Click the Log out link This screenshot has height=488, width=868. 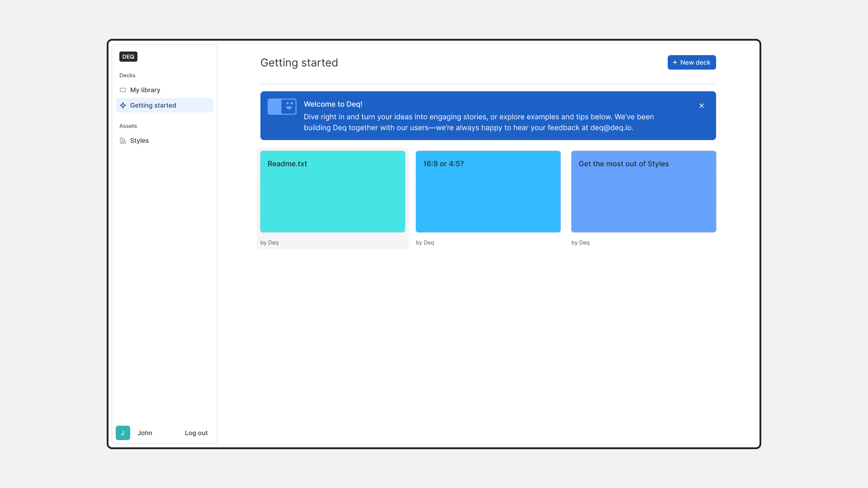pyautogui.click(x=196, y=433)
